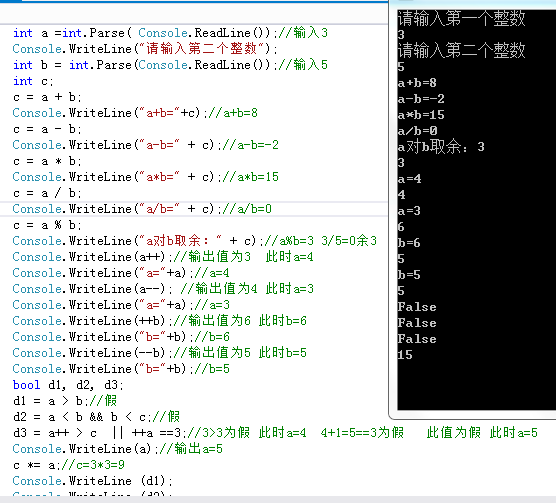The image size is (556, 503).
Task: Click the comment "//a/b=0" on the highlighted line
Action: [x=247, y=209]
